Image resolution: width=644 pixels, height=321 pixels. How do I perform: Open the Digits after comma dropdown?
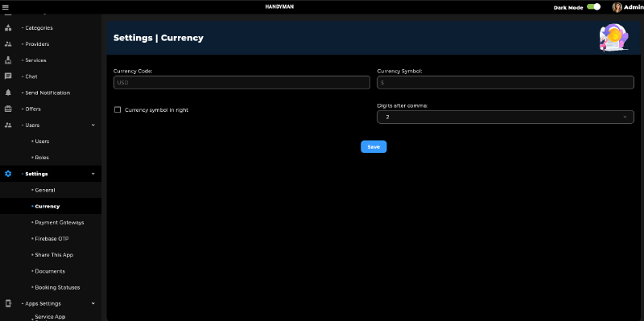click(506, 117)
